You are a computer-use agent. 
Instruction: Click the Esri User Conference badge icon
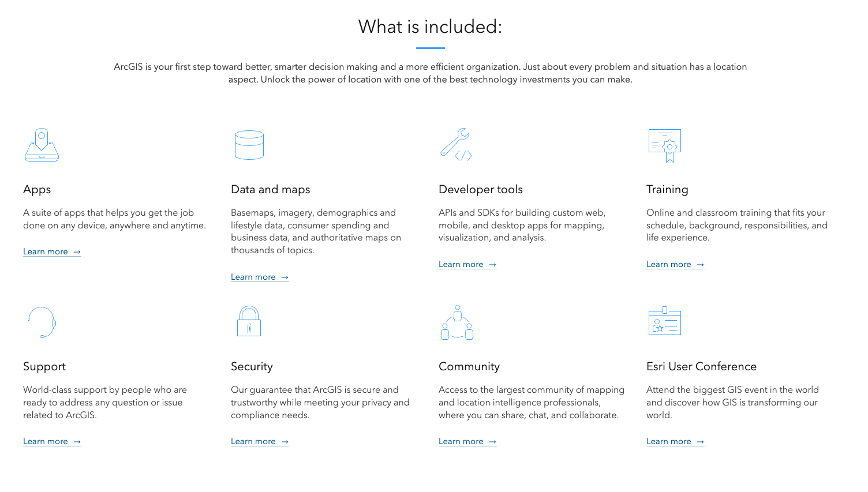665,323
